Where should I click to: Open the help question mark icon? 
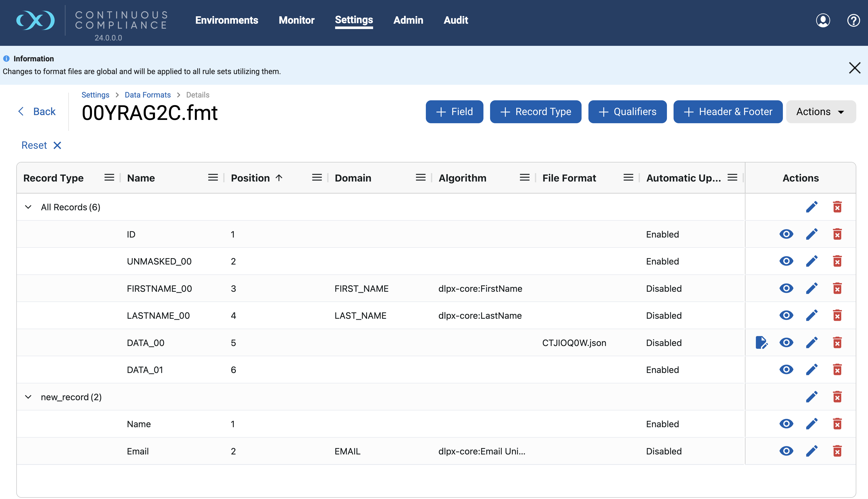coord(853,20)
